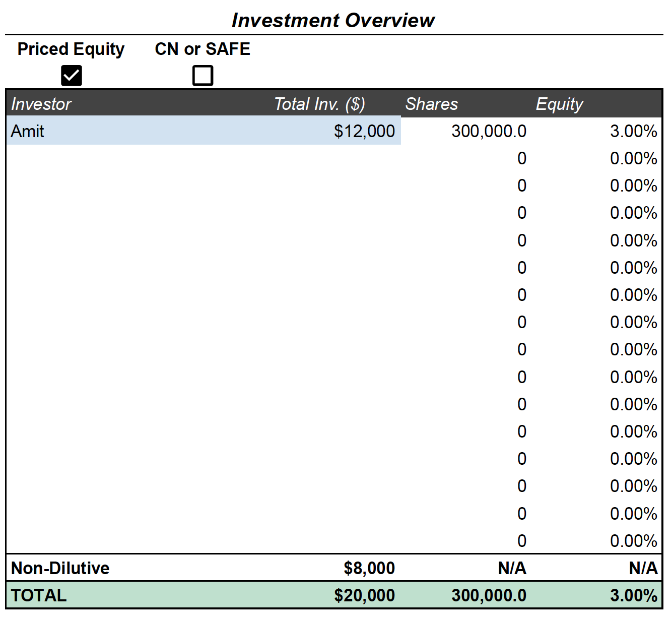This screenshot has width=672, height=618.
Task: Select the Total Inv. ($) column header
Action: [x=319, y=104]
